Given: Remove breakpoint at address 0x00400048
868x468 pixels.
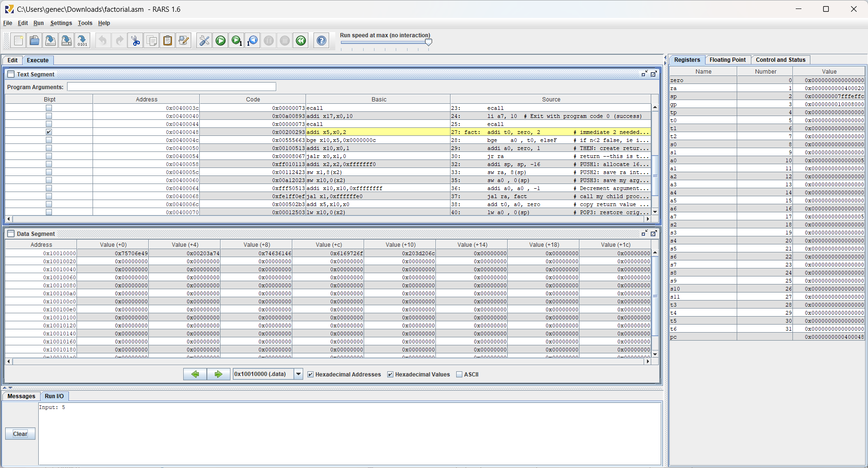Looking at the screenshot, I should point(49,132).
